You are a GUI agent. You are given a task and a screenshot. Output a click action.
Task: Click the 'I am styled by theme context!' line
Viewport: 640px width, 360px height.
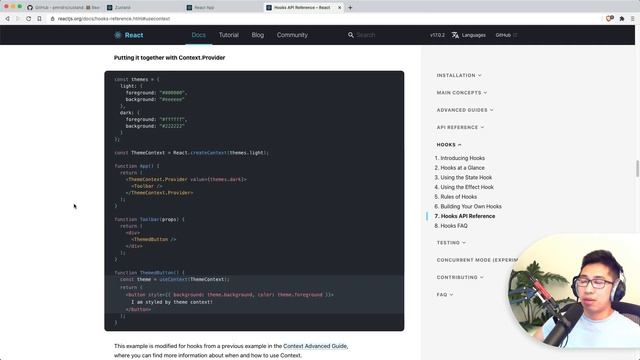[x=172, y=302]
